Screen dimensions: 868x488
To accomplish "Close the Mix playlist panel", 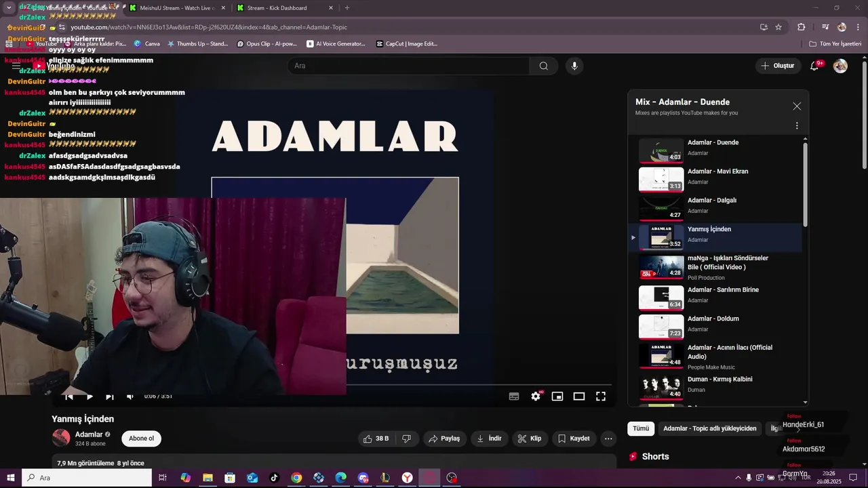I will tap(797, 106).
